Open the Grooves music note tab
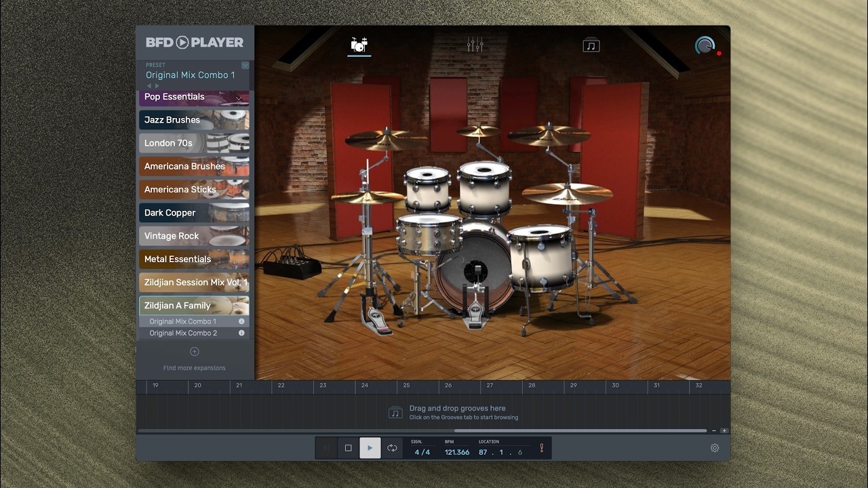The height and width of the screenshot is (488, 868). 591,45
